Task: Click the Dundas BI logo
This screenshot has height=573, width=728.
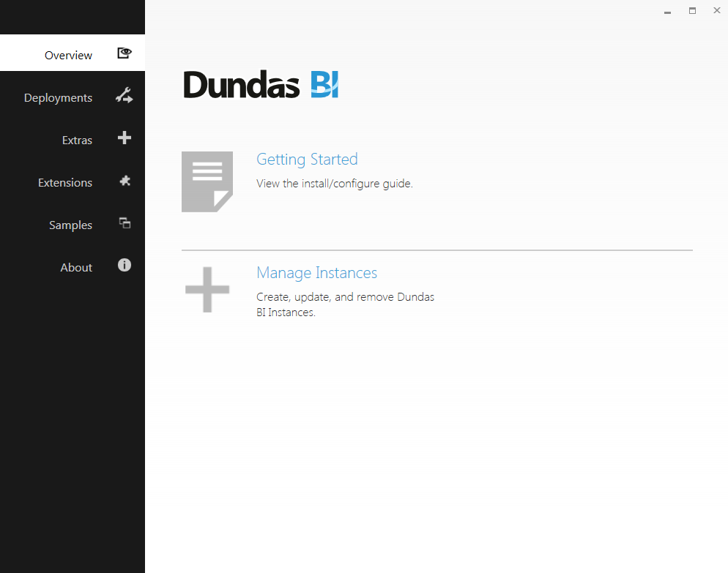Action: click(x=261, y=84)
